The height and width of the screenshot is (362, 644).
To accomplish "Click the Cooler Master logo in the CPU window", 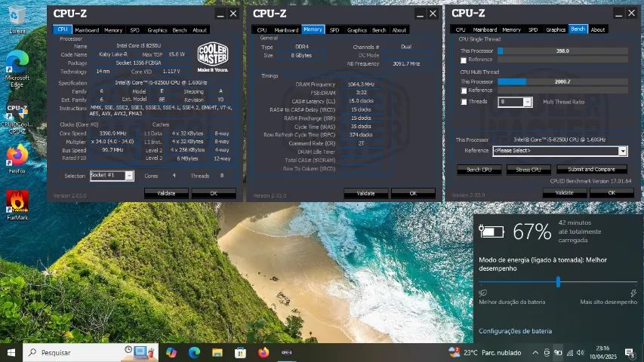I will coord(213,57).
